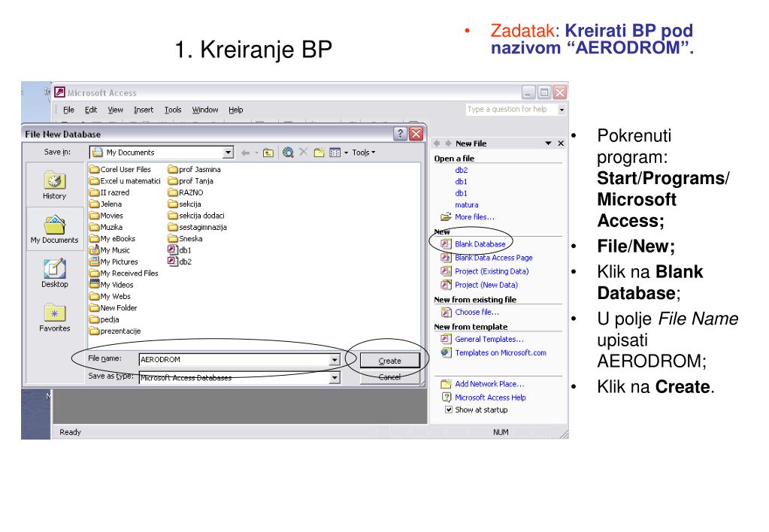Open the History location in places bar

pyautogui.click(x=54, y=186)
